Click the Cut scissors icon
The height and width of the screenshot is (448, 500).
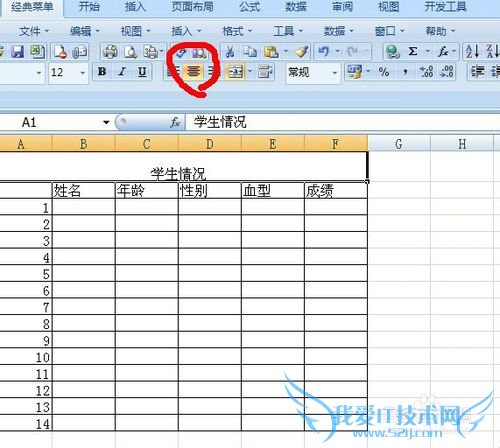pos(230,52)
